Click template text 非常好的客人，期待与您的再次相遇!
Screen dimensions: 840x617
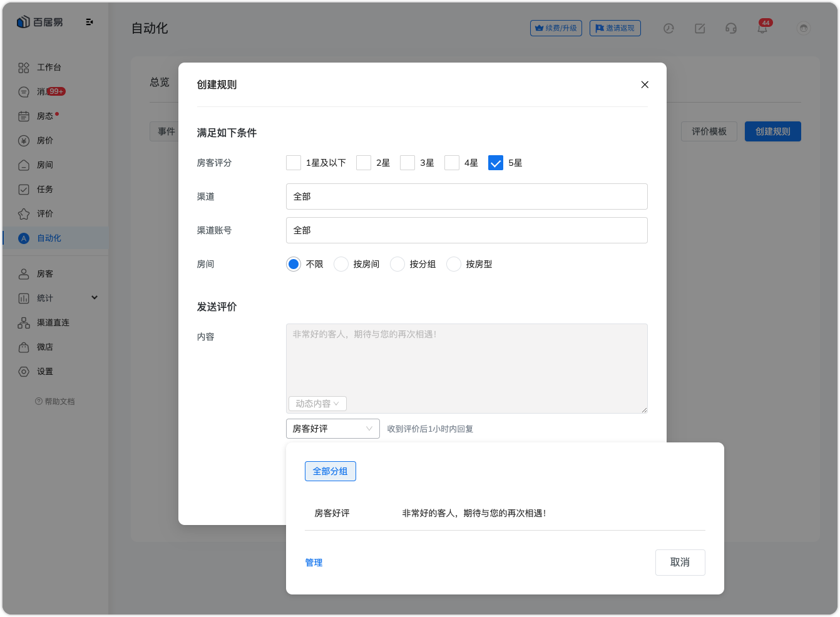(x=474, y=513)
